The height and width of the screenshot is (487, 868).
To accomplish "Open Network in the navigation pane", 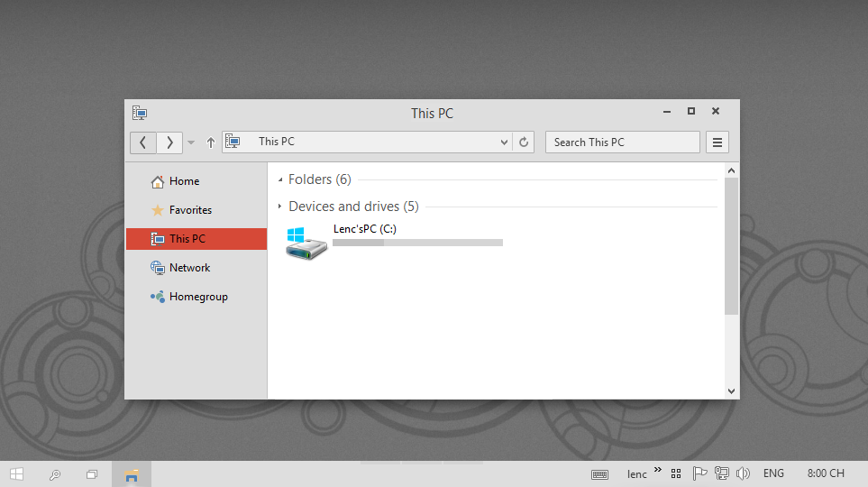I will point(196,268).
